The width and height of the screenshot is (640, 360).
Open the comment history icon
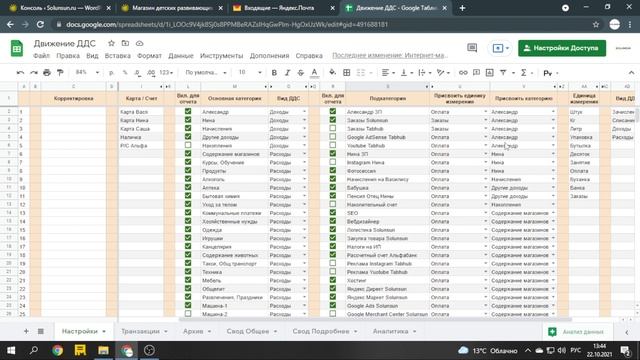472,48
